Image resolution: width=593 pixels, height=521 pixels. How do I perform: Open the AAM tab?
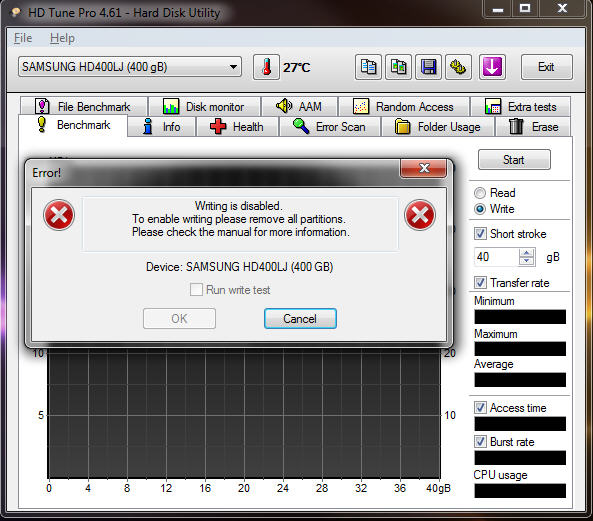pyautogui.click(x=300, y=107)
